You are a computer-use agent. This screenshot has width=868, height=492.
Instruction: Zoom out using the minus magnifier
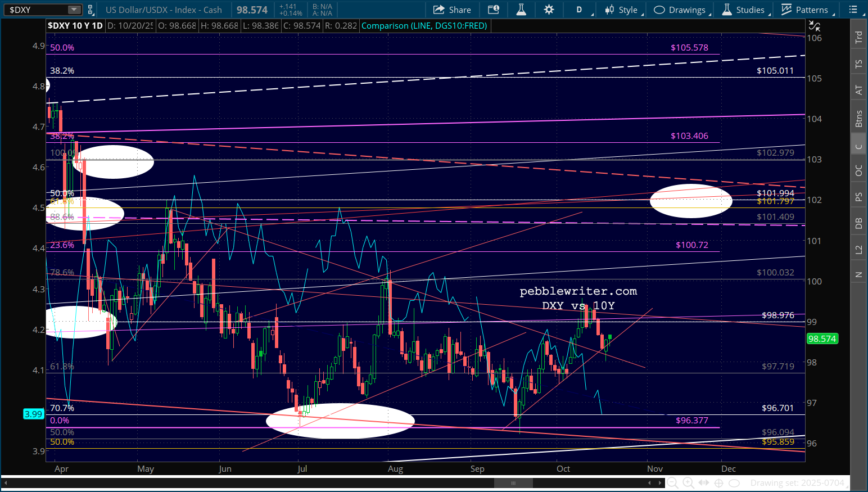coord(672,483)
